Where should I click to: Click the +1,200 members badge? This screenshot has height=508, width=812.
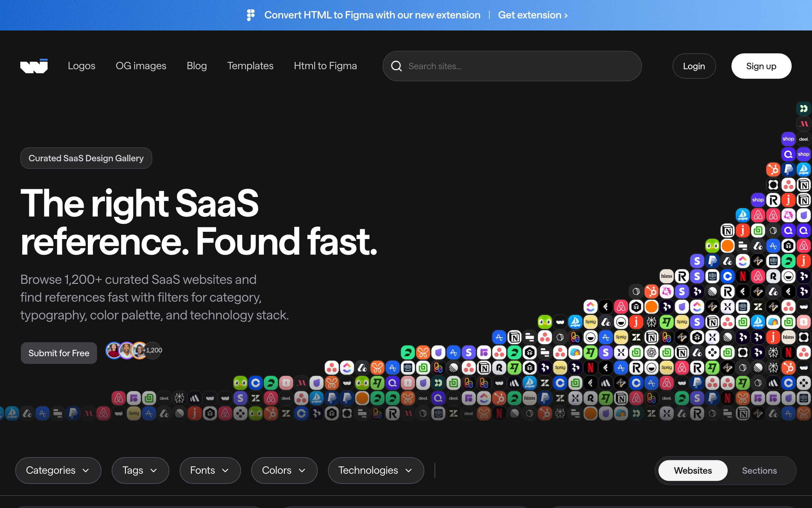153,351
